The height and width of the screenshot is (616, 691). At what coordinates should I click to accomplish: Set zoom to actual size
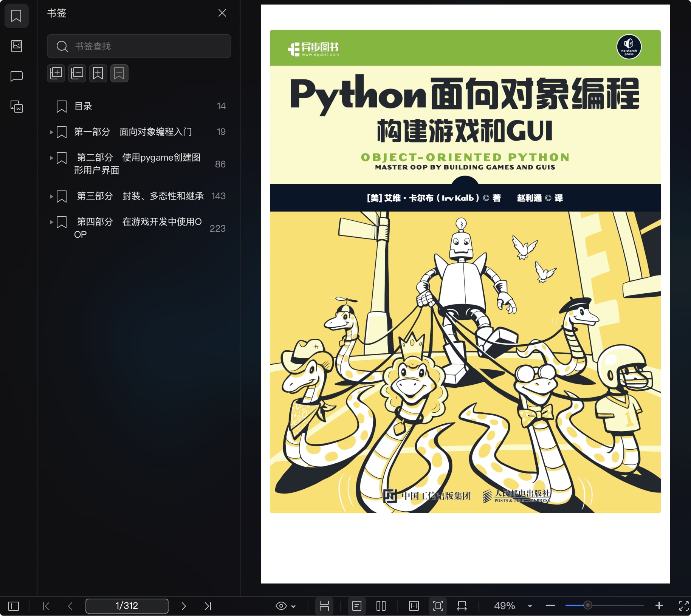point(414,606)
